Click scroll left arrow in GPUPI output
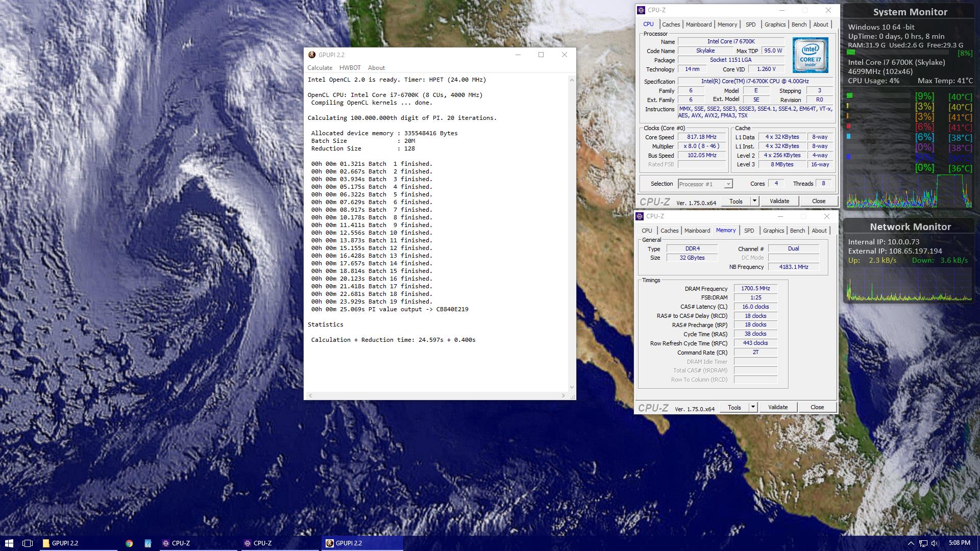The width and height of the screenshot is (980, 551). (310, 395)
